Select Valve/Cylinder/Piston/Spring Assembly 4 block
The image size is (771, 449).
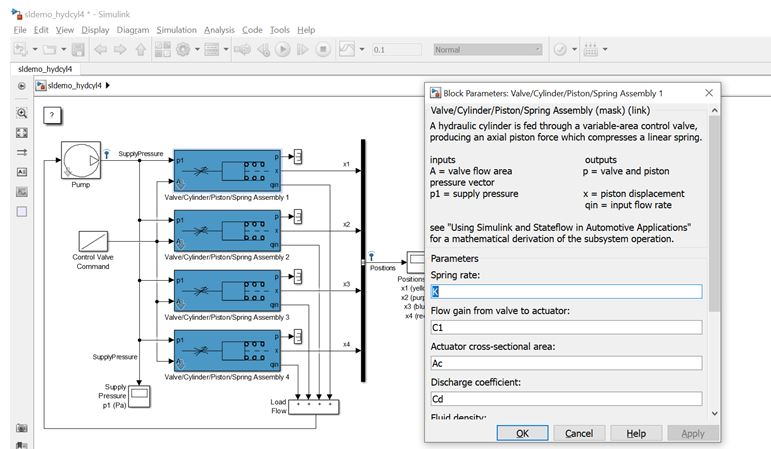pos(227,350)
